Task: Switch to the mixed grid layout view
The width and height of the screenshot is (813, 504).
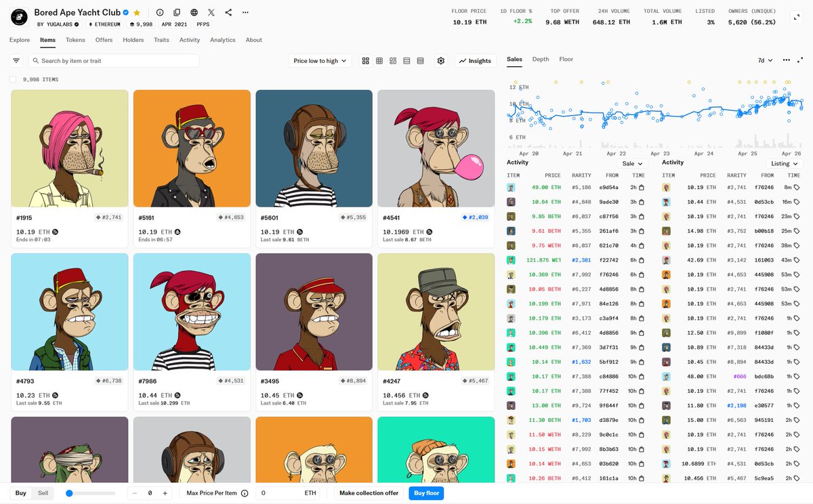Action: pyautogui.click(x=393, y=61)
